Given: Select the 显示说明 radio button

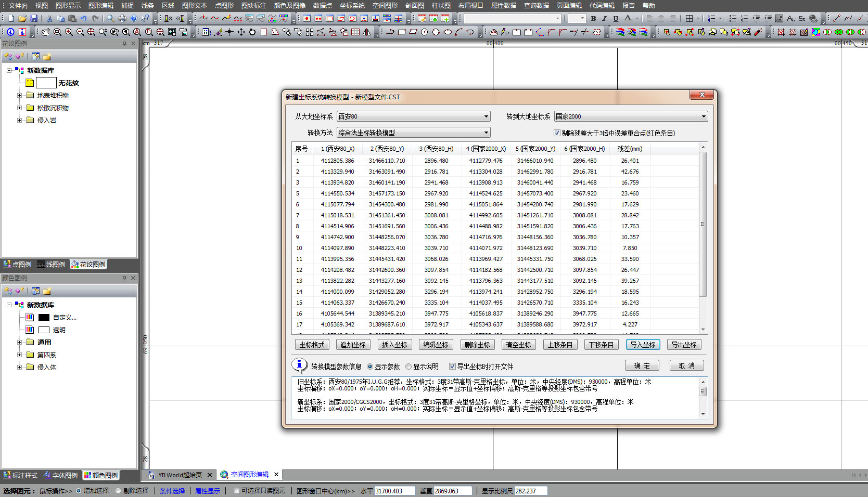Looking at the screenshot, I should 409,367.
